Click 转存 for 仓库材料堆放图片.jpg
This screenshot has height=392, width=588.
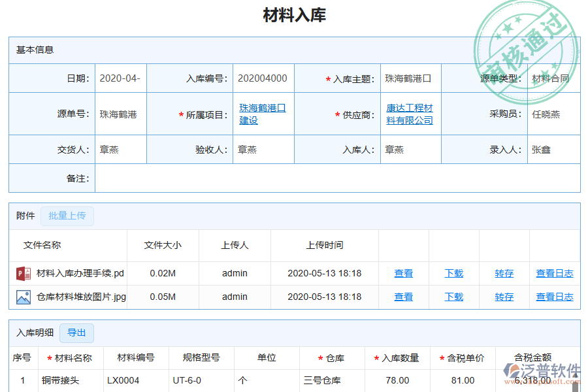[504, 297]
